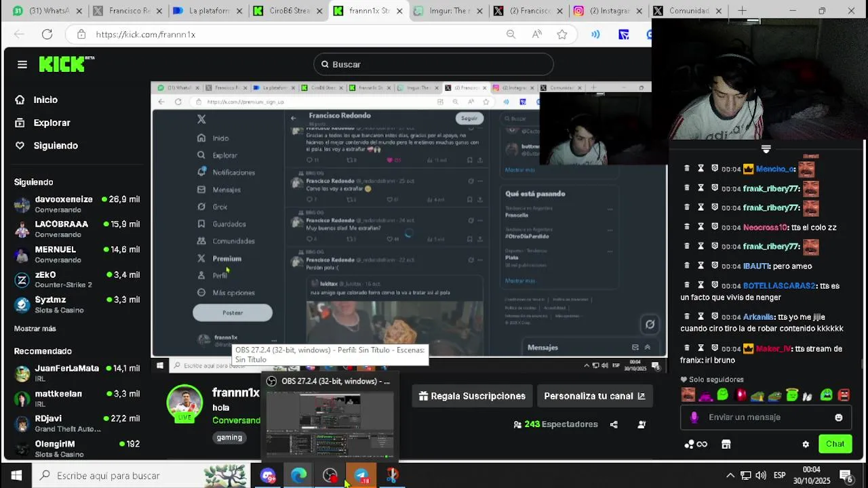Switch to Imgur browser tab
The height and width of the screenshot is (488, 868).
[448, 11]
